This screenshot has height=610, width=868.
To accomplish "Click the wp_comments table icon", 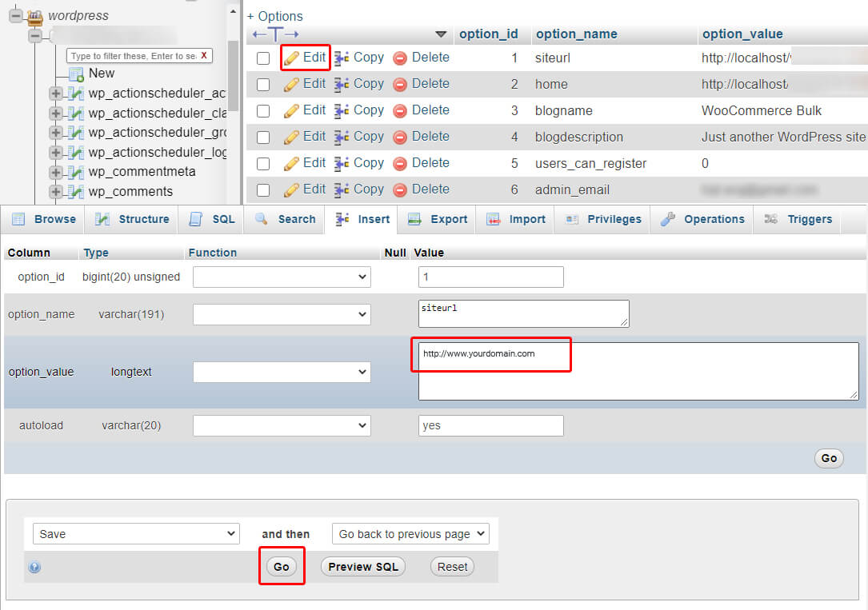I will click(x=75, y=192).
